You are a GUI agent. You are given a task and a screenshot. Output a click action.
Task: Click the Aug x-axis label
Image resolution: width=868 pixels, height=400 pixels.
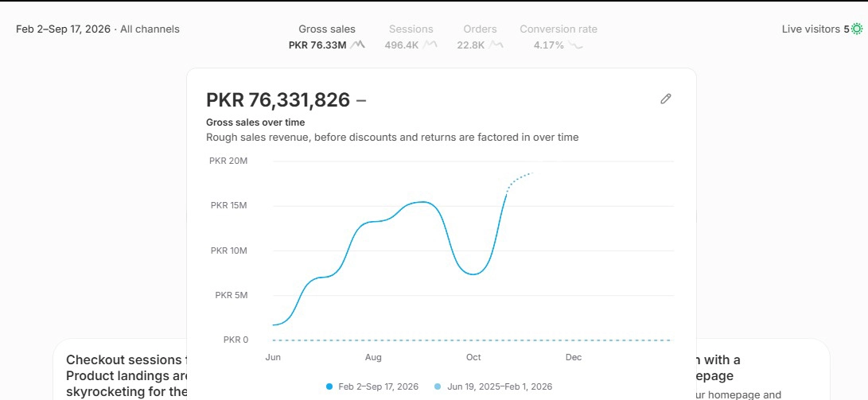pos(373,357)
